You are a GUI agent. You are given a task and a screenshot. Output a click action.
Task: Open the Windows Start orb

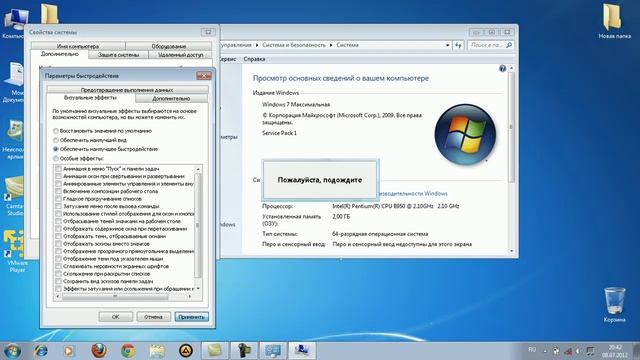[12, 351]
